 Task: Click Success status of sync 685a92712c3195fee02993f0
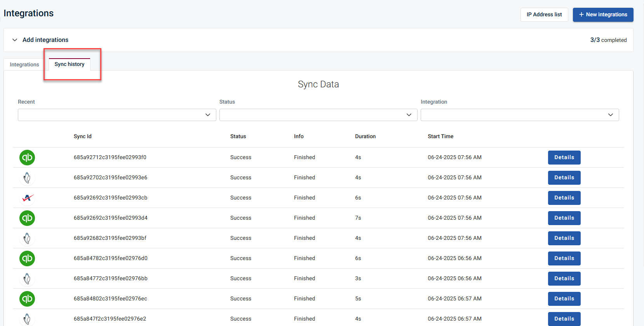coord(241,158)
